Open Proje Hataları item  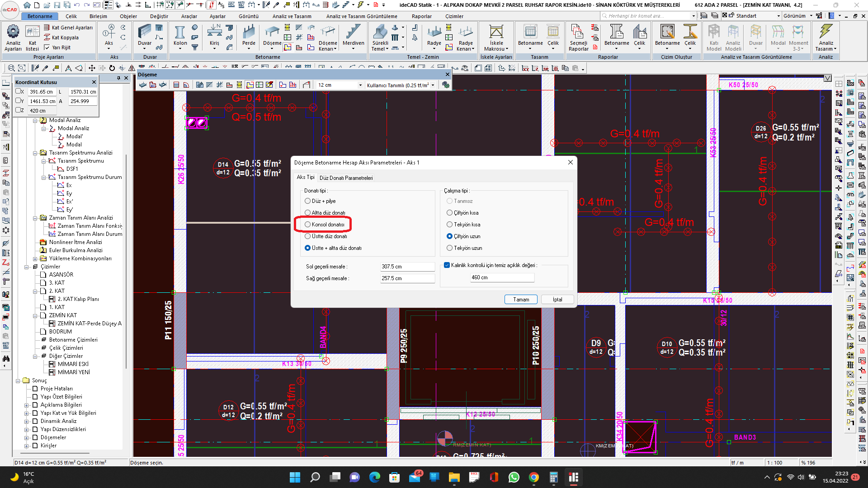pos(57,389)
